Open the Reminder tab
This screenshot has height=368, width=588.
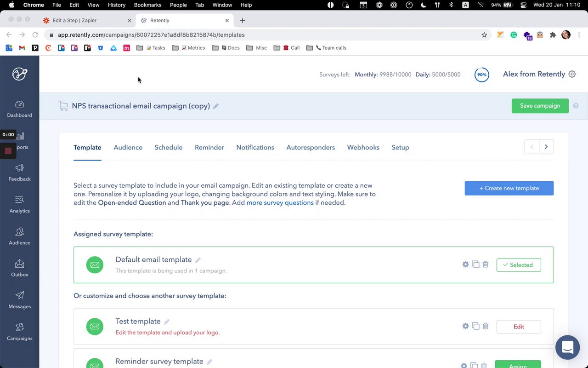(209, 148)
